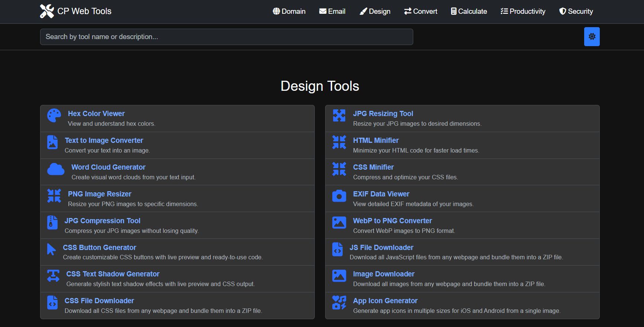The image size is (644, 327).
Task: Select the Security navigation item
Action: point(576,12)
